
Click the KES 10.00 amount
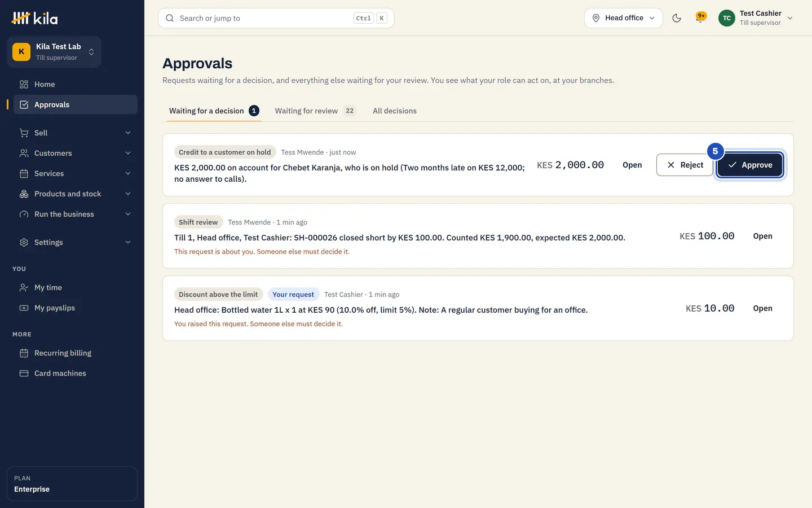[710, 308]
